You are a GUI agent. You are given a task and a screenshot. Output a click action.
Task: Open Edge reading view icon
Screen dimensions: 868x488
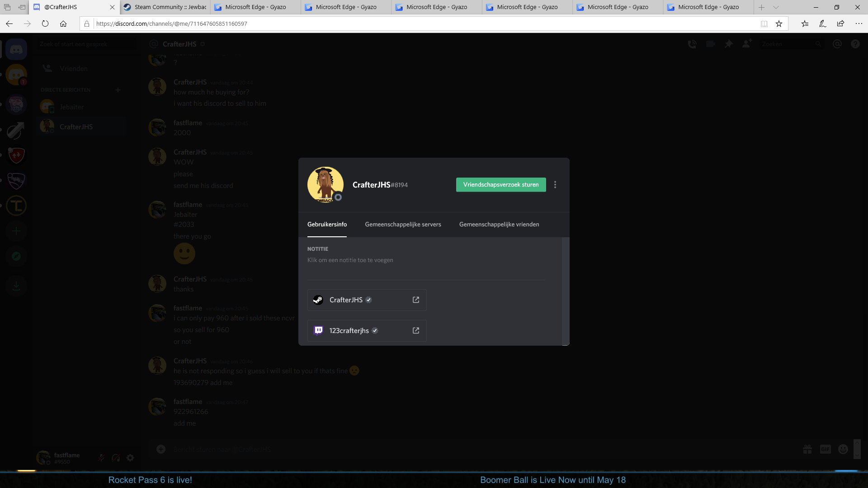pos(764,24)
